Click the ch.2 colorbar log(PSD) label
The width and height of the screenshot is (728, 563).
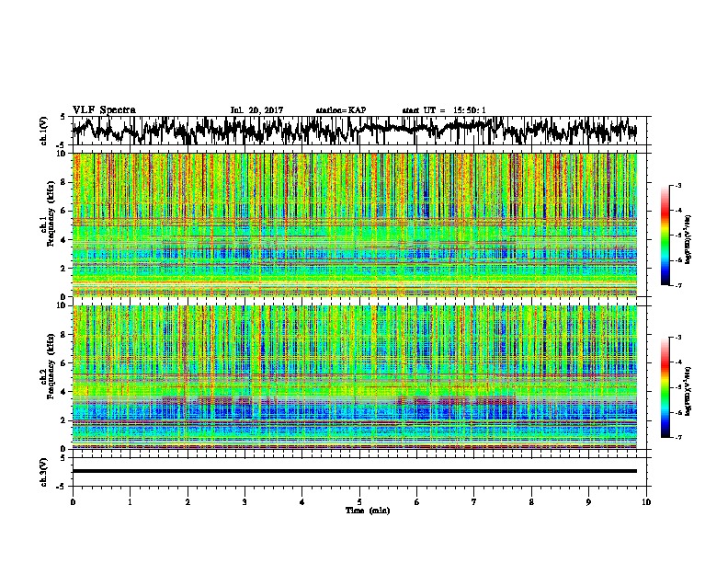click(x=688, y=390)
